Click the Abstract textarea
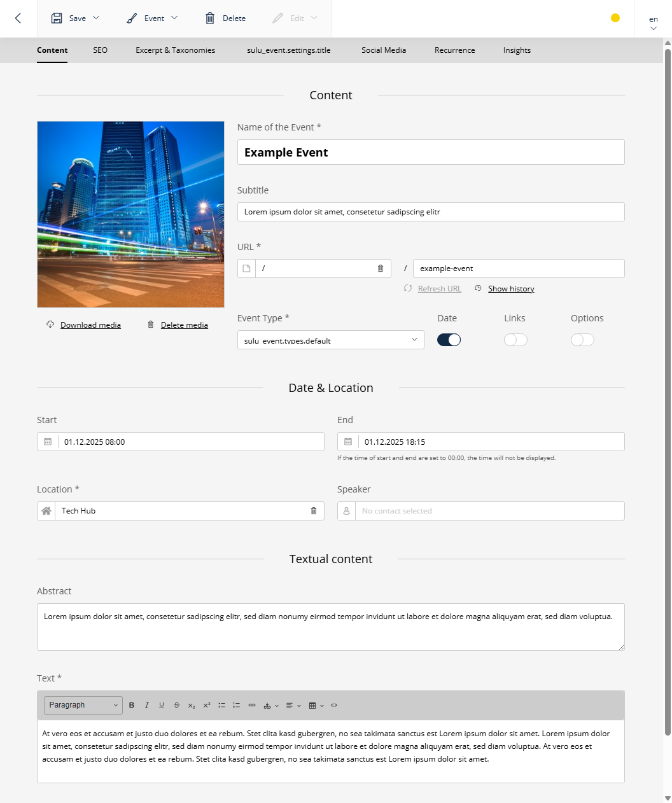 click(x=331, y=627)
